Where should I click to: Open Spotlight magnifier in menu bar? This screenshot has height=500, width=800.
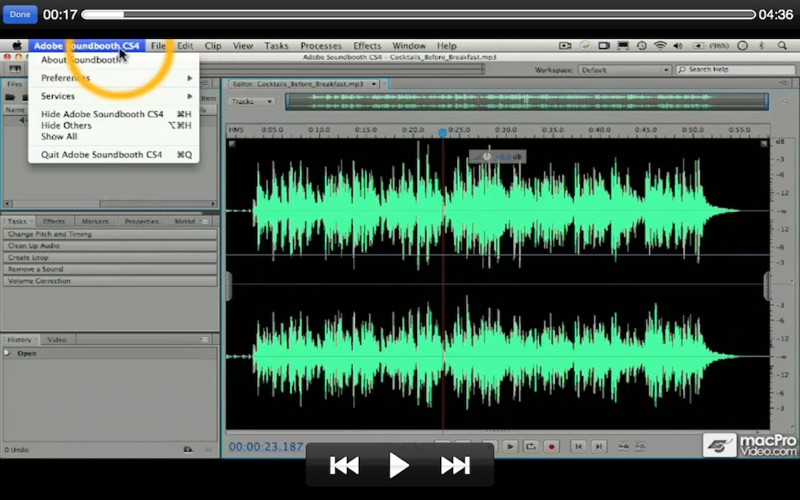pyautogui.click(x=782, y=45)
